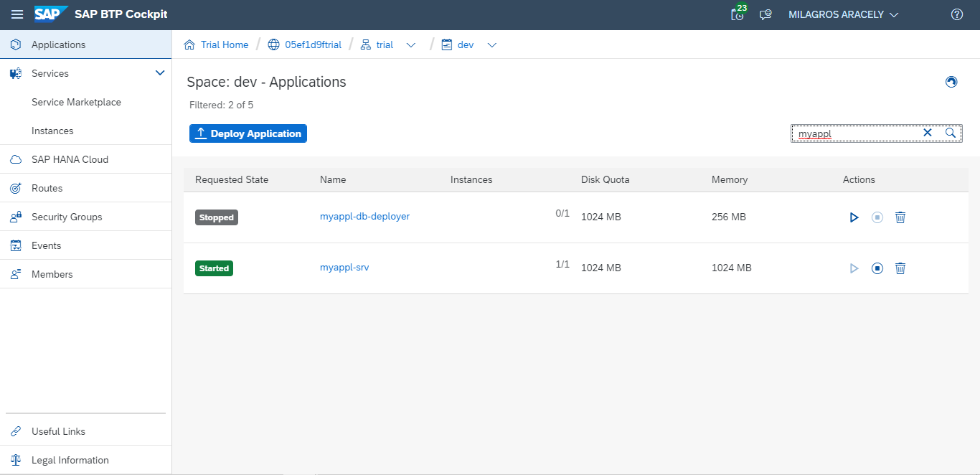Image resolution: width=980 pixels, height=475 pixels.
Task: Click the search magnifier icon
Action: coord(950,133)
